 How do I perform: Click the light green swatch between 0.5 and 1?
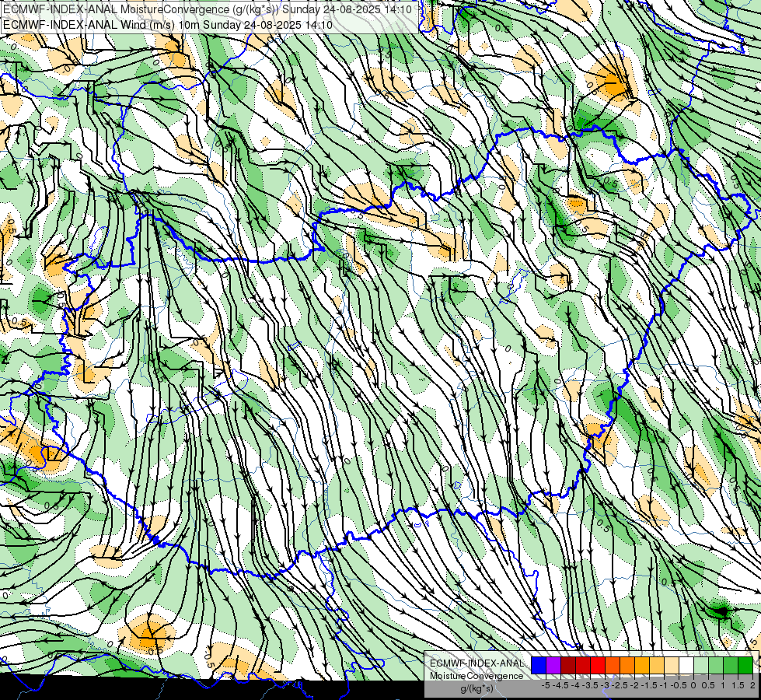tap(716, 666)
